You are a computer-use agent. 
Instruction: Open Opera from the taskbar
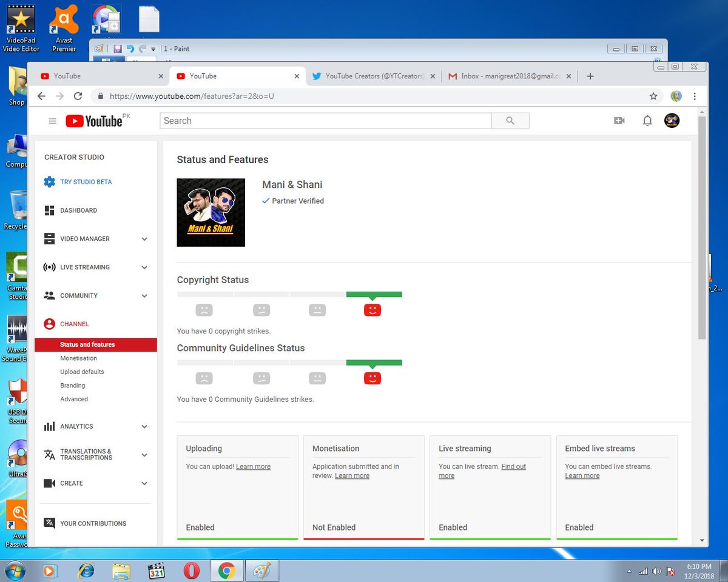(x=191, y=570)
